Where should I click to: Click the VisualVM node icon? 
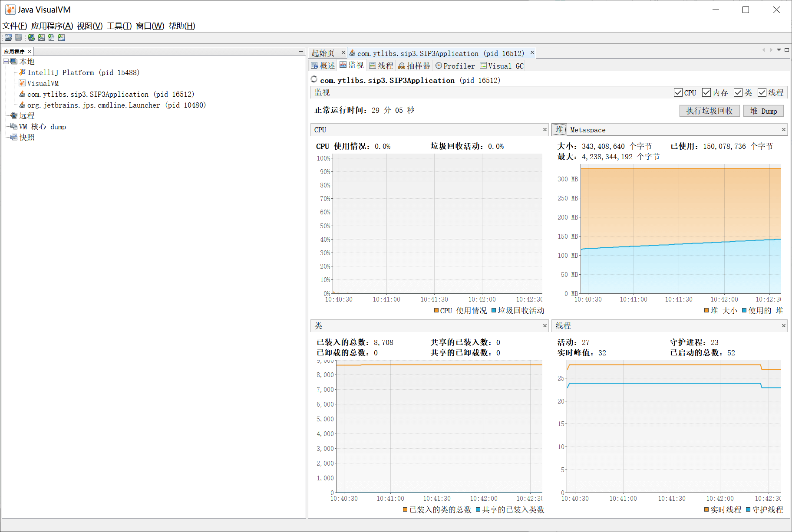[22, 83]
